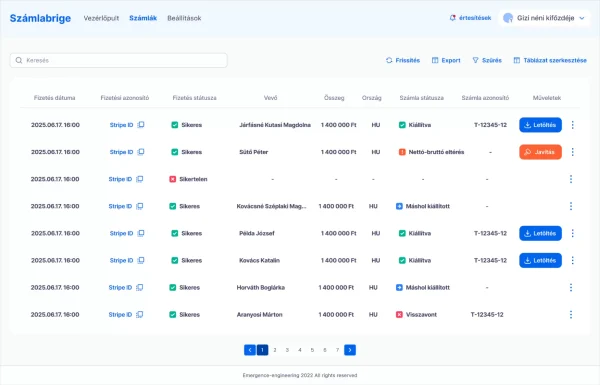The height and width of the screenshot is (385, 600).
Task: Click the notification bell icon
Action: click(x=453, y=18)
